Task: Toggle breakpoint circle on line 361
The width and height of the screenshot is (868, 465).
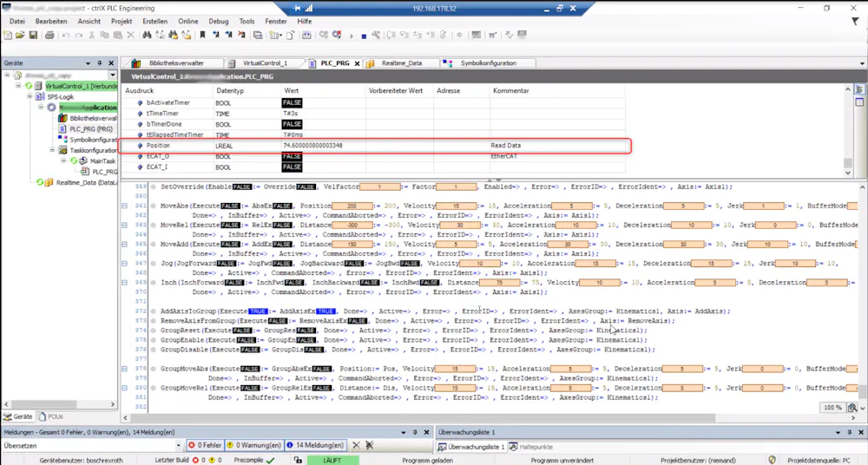Action: (154, 206)
